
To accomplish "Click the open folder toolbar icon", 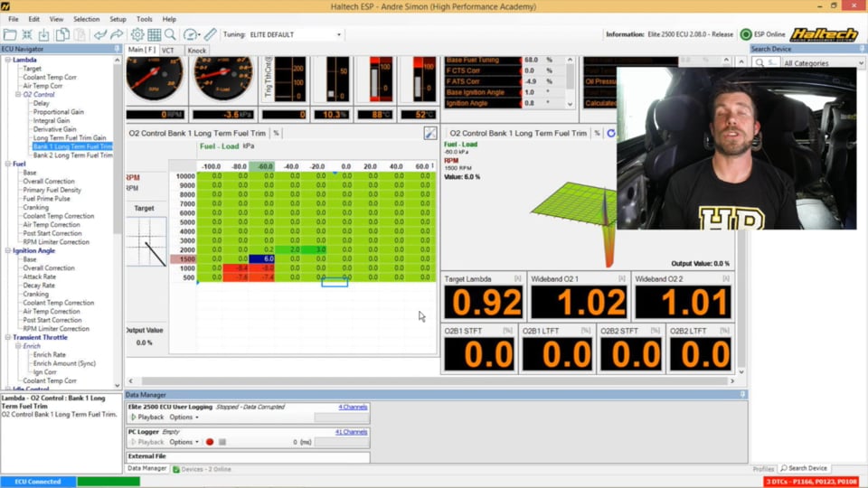I will coord(10,34).
